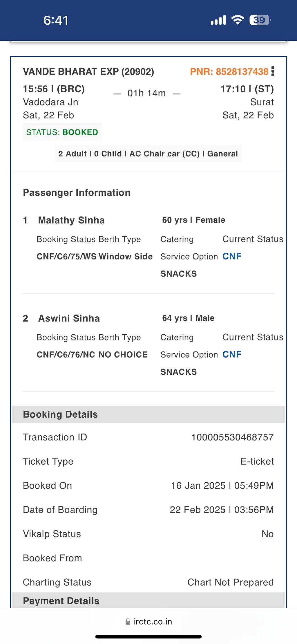Select passenger Malathy Sinha's name
The height and width of the screenshot is (644, 297).
pos(71,220)
